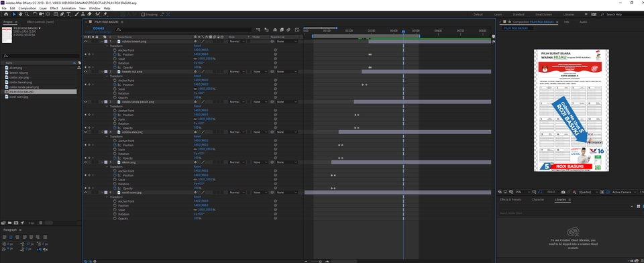Select the Unified Camera tool
Image resolution: width=644 pixels, height=263 pixels.
[41, 14]
